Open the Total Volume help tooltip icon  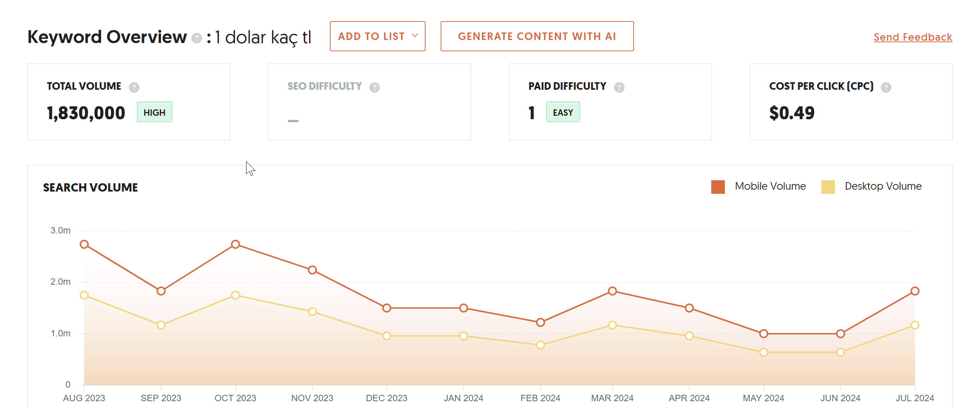(134, 87)
